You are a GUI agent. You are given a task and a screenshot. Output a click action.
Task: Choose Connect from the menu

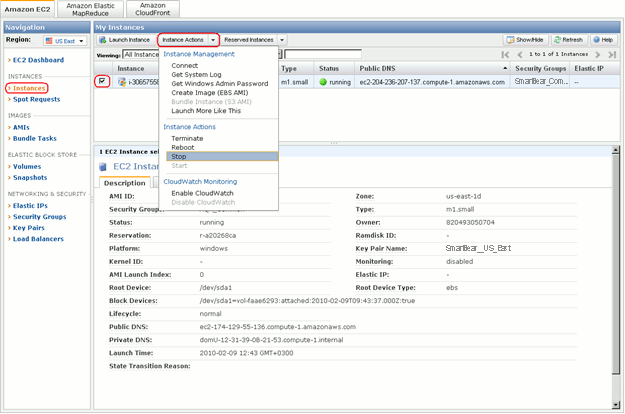point(185,65)
